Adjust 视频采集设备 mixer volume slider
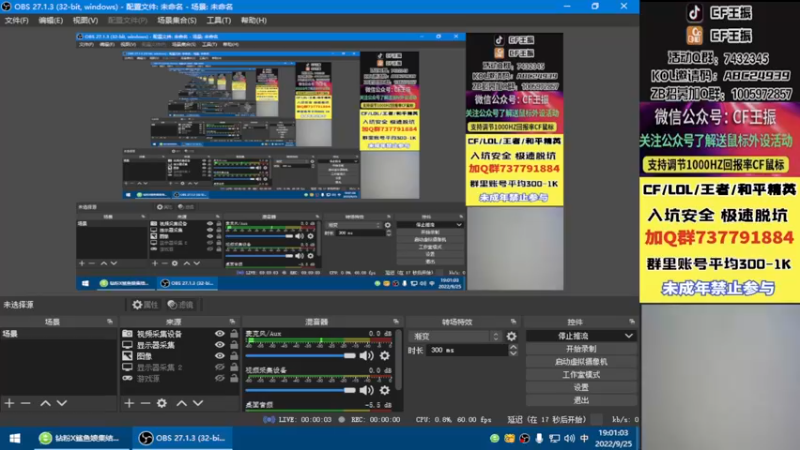 pos(301,390)
